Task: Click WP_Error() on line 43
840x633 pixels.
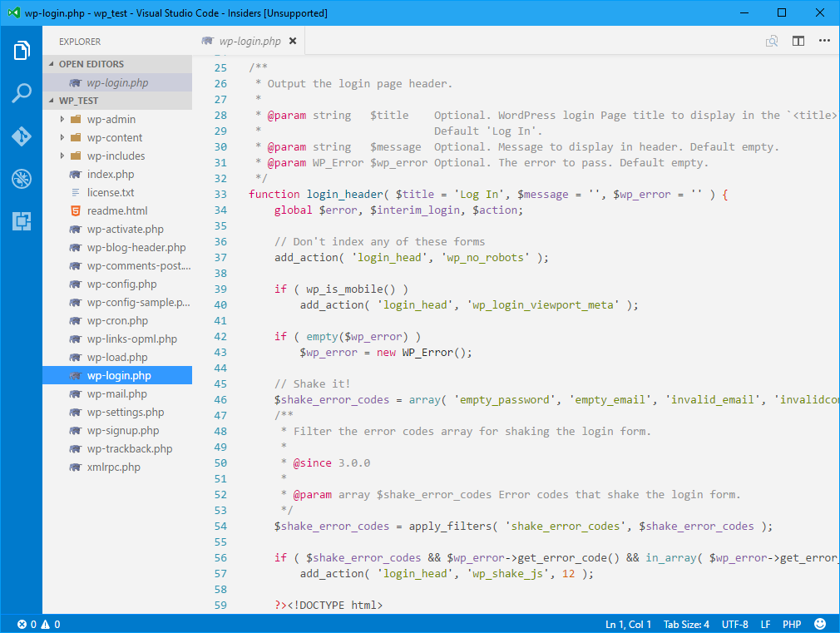Action: point(435,353)
